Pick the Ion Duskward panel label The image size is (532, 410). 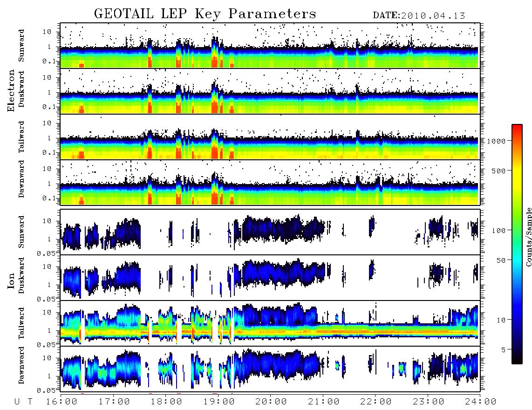coord(21,275)
